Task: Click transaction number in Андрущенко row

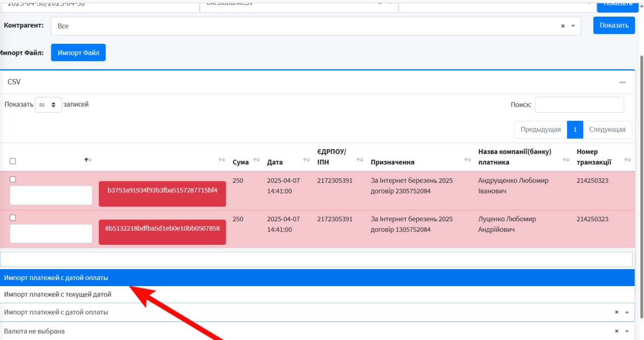Action: click(592, 180)
